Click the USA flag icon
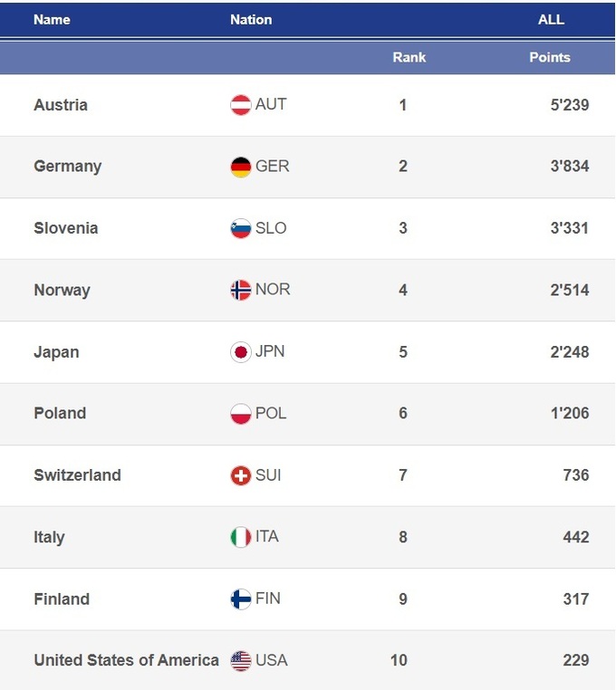The image size is (616, 690). click(240, 661)
